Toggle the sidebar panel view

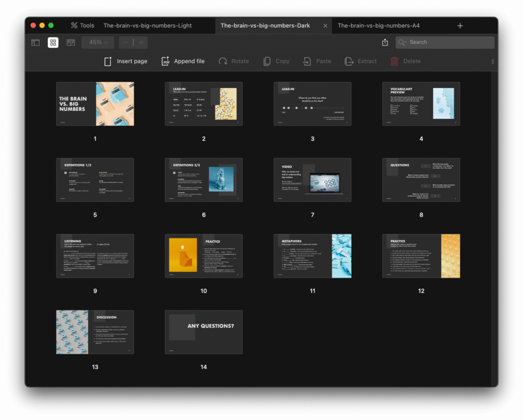point(35,42)
